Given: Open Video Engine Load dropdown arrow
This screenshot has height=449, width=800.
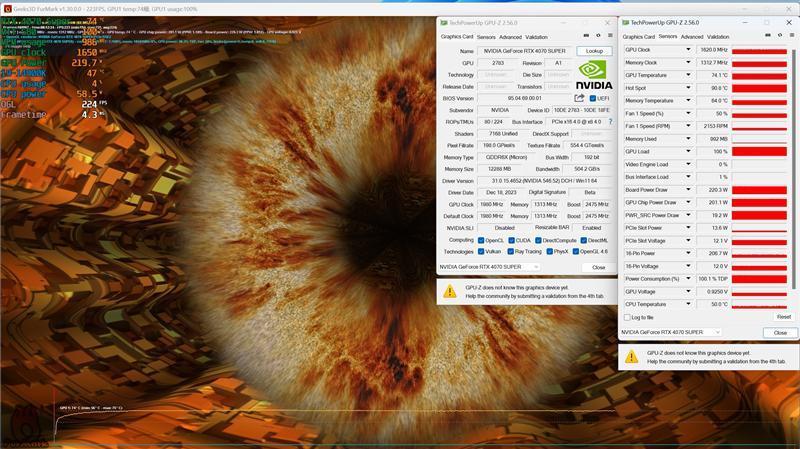Looking at the screenshot, I should [688, 164].
